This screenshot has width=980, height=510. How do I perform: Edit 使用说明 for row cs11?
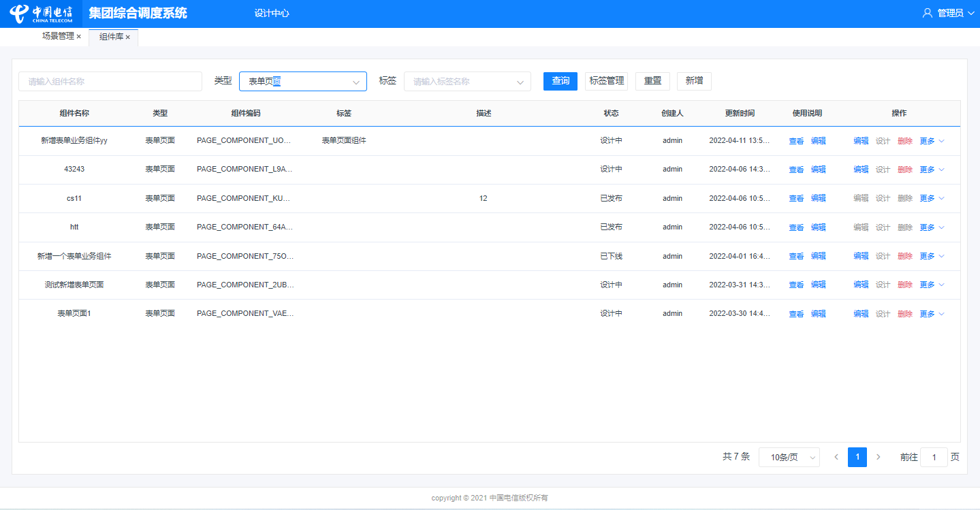pos(818,198)
